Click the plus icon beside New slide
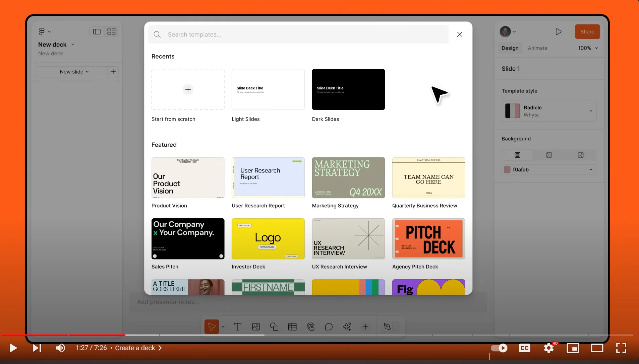 [x=113, y=72]
